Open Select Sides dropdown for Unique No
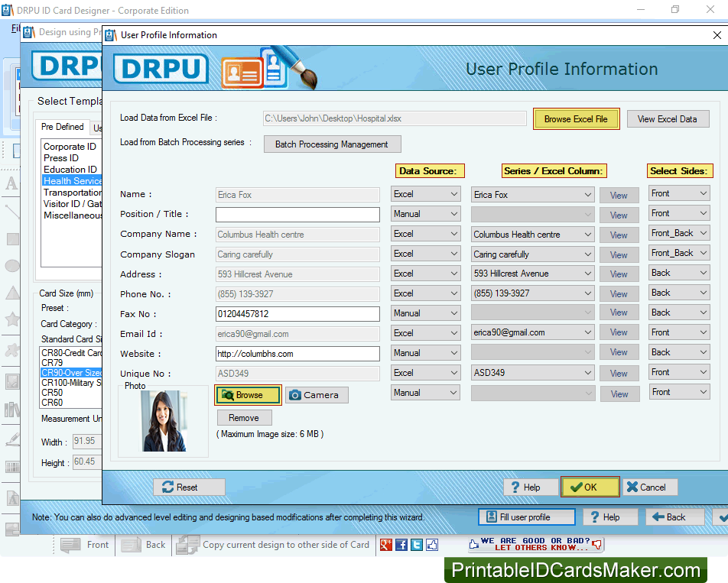 pos(679,372)
